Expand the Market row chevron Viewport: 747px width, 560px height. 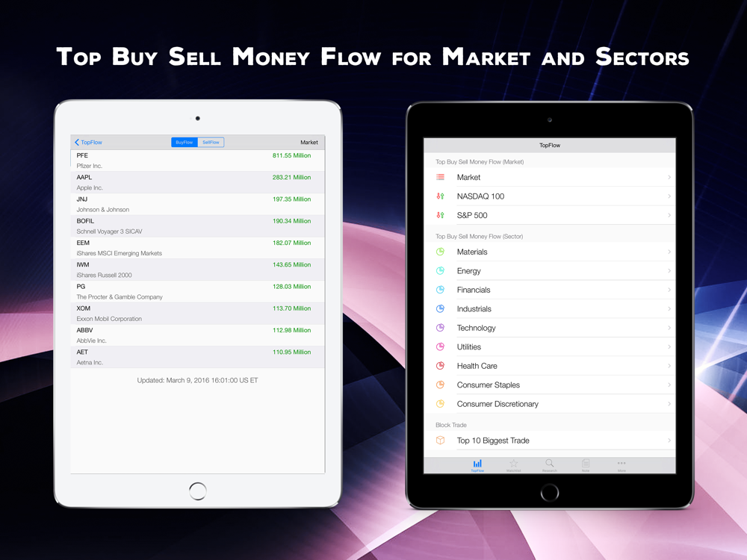669,177
